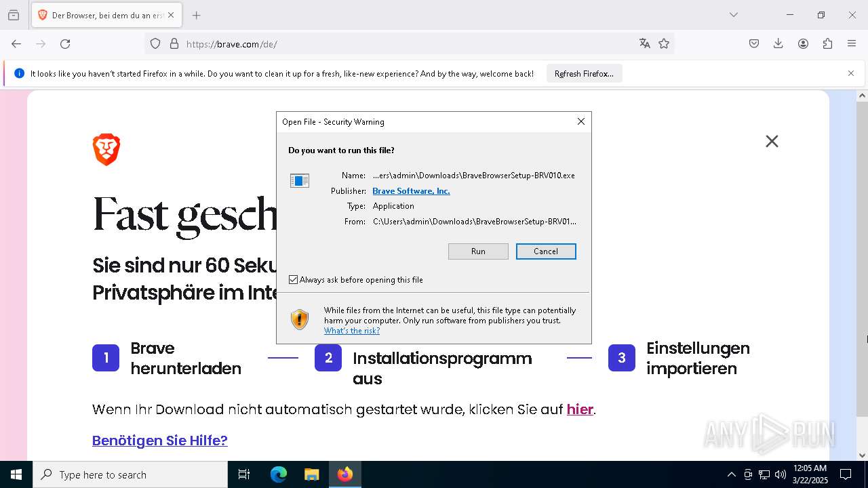The height and width of the screenshot is (488, 868).
Task: Cancel the Open File security warning
Action: tap(546, 251)
